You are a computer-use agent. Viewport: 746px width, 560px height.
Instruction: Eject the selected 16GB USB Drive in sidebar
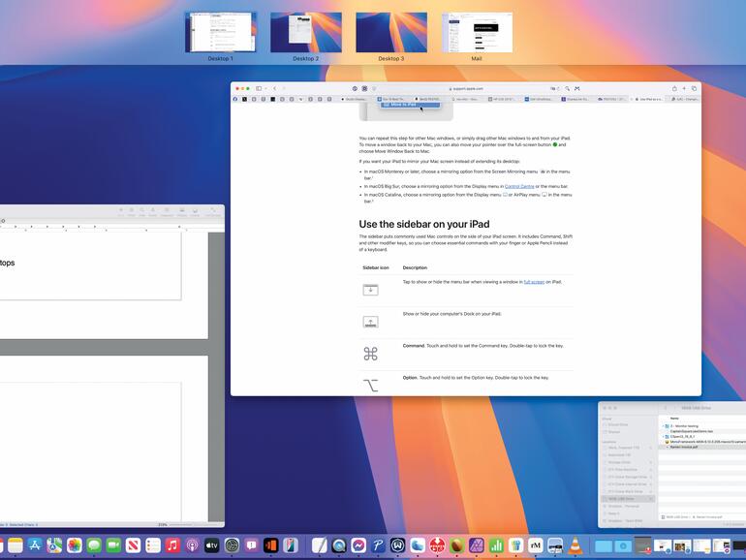click(x=650, y=499)
